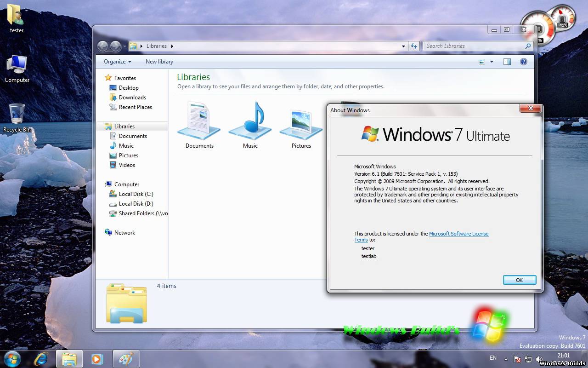Expand the address bar history dropdown

point(403,46)
